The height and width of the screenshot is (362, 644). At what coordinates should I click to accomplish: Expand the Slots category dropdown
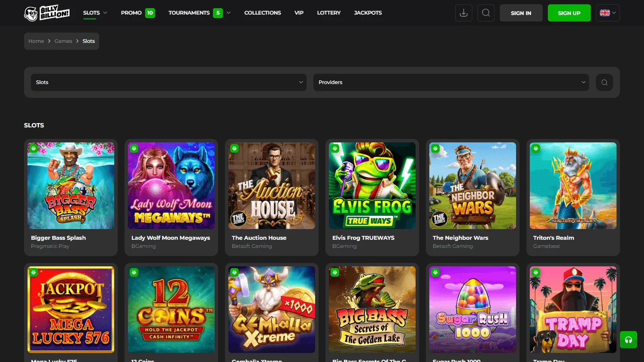point(169,82)
